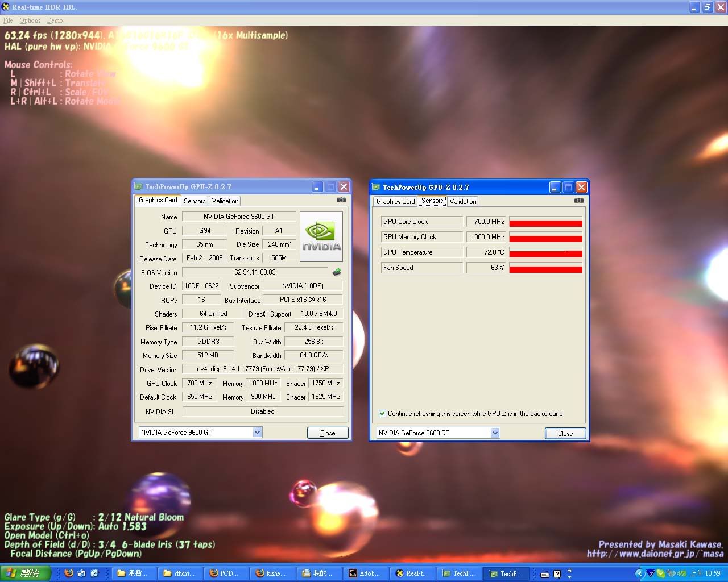The width and height of the screenshot is (728, 582).
Task: Click the Texture Fillrate 22.4 GTexel/s field
Action: pyautogui.click(x=314, y=327)
